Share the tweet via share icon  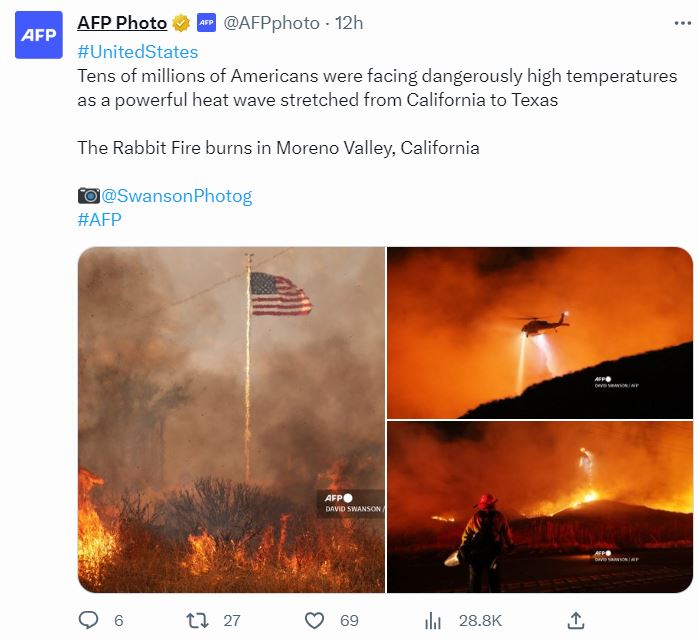576,620
